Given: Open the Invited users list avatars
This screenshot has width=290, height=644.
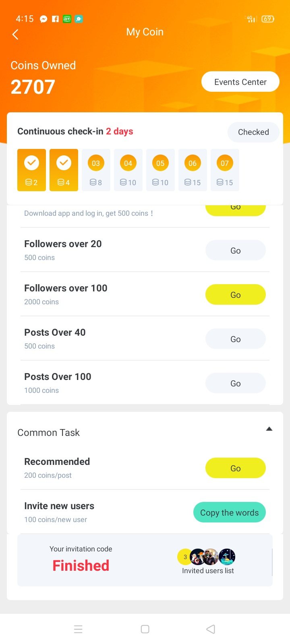Looking at the screenshot, I should tap(208, 557).
